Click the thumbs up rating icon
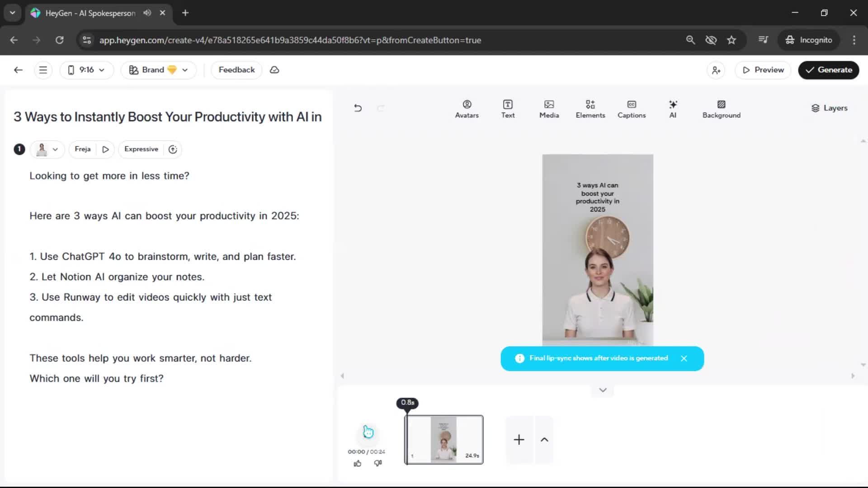 pos(358,463)
